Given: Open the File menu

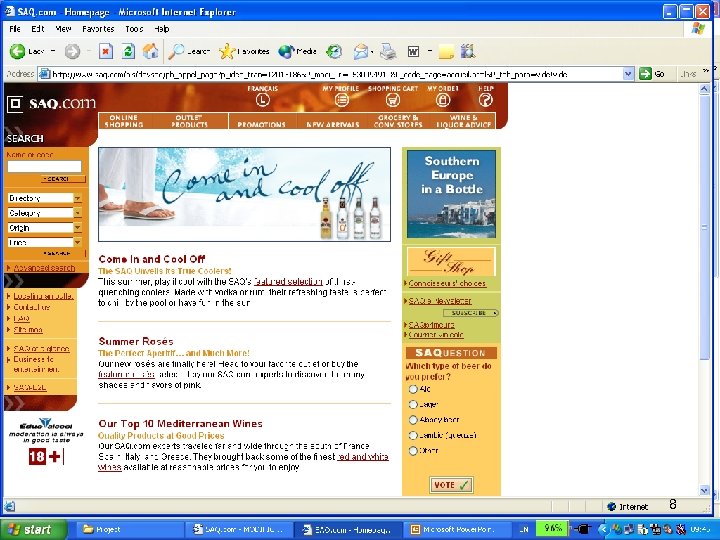Looking at the screenshot, I should coord(15,29).
